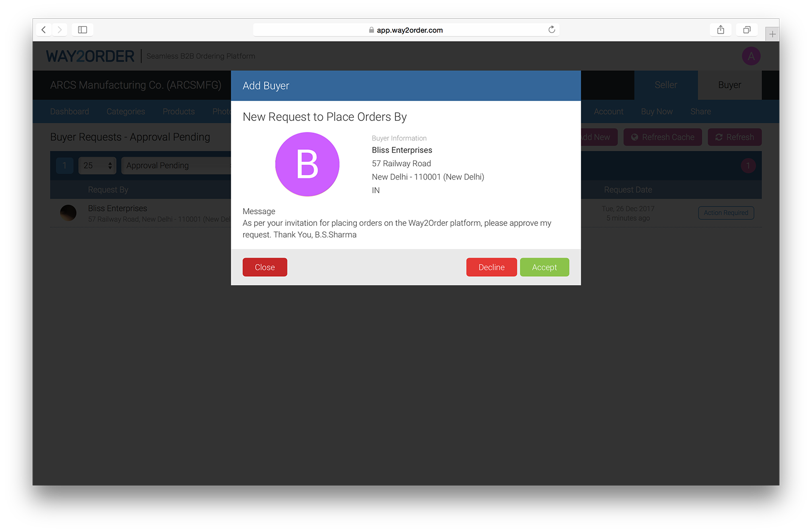The height and width of the screenshot is (532, 812).
Task: Open the purple 'A' user avatar
Action: click(751, 56)
